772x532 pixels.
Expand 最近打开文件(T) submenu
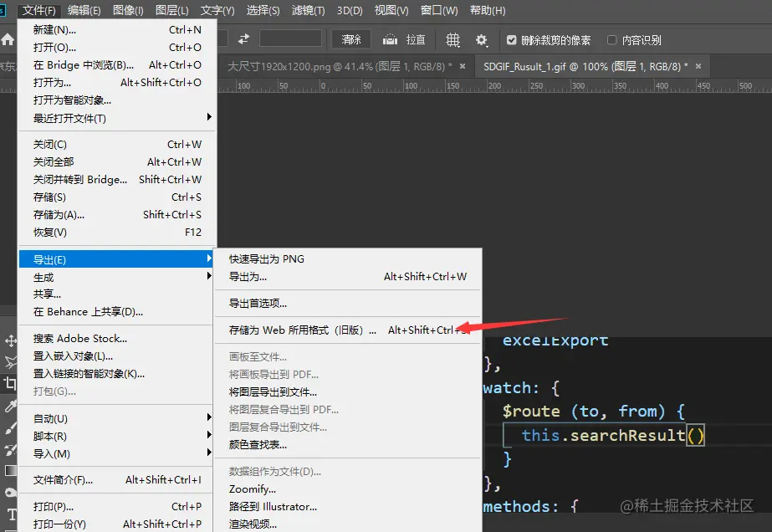point(117,118)
